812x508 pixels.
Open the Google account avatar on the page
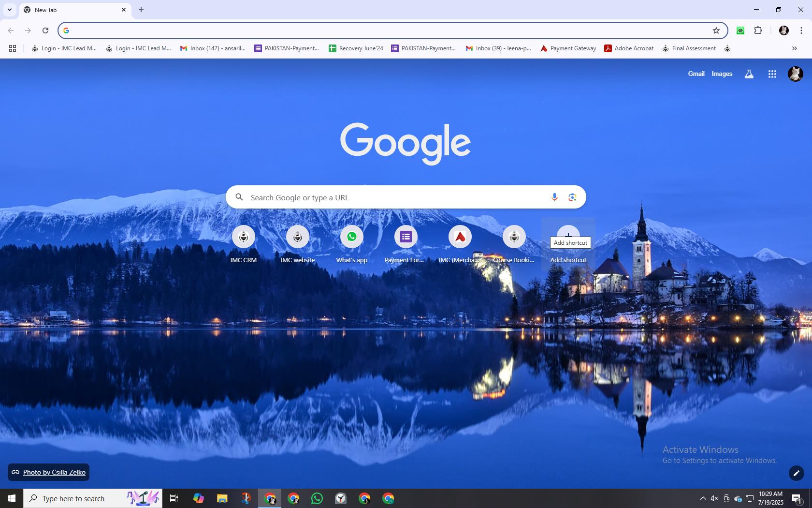point(796,74)
